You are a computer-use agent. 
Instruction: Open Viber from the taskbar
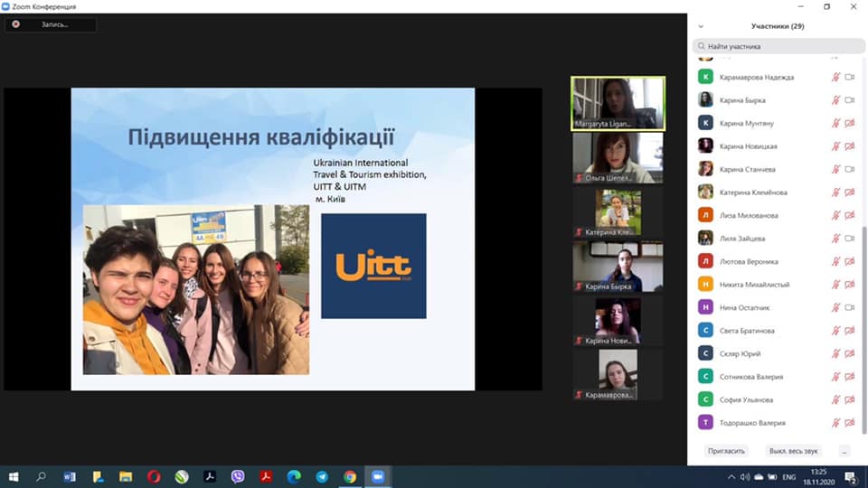(x=238, y=476)
